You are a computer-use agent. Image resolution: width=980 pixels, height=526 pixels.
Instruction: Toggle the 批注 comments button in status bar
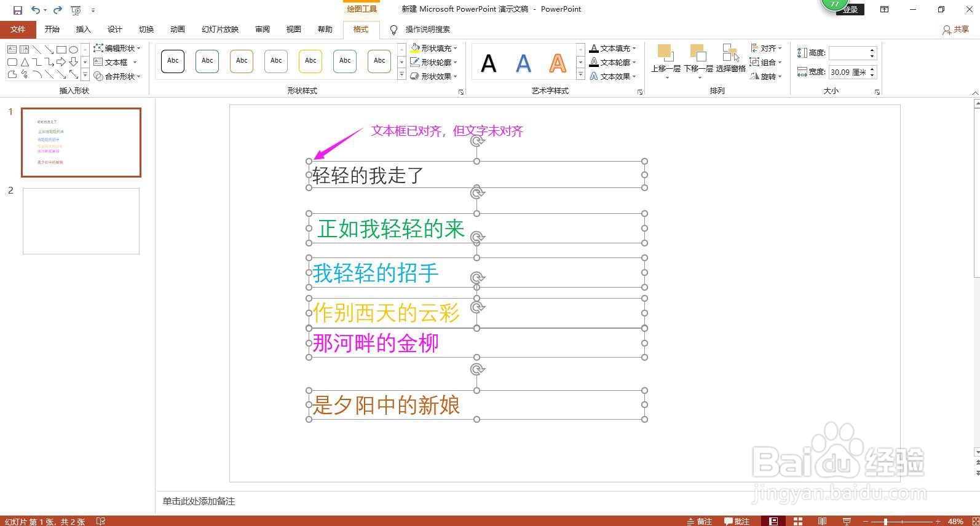[x=737, y=521]
